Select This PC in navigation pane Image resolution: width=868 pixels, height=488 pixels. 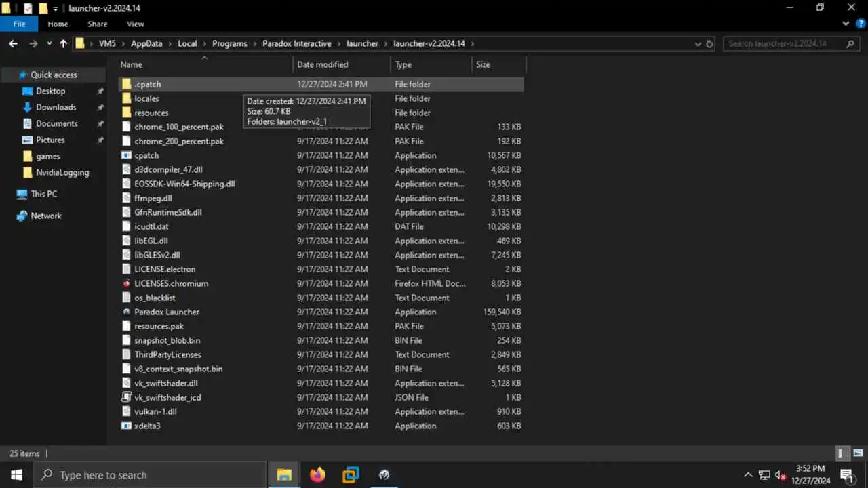click(43, 194)
